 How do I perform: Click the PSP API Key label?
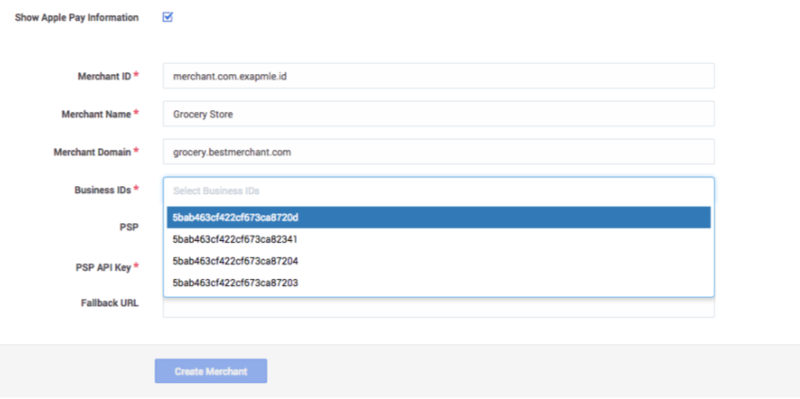click(103, 267)
